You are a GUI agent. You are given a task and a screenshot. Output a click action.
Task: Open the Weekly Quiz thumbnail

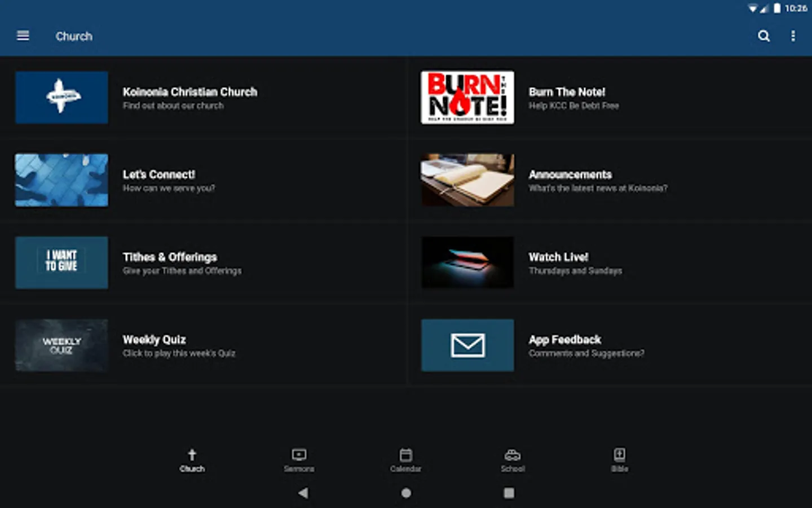point(61,345)
